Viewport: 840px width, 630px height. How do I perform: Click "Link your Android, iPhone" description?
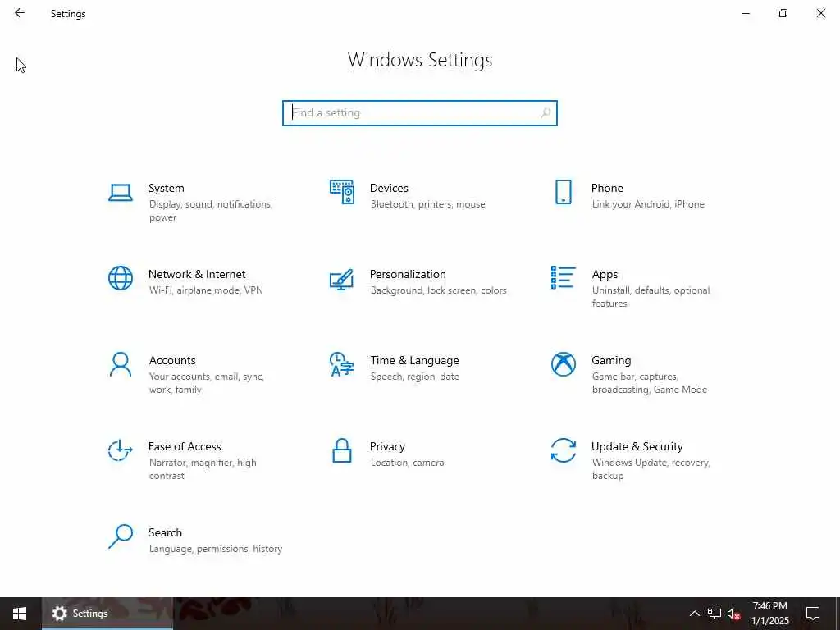tap(648, 204)
